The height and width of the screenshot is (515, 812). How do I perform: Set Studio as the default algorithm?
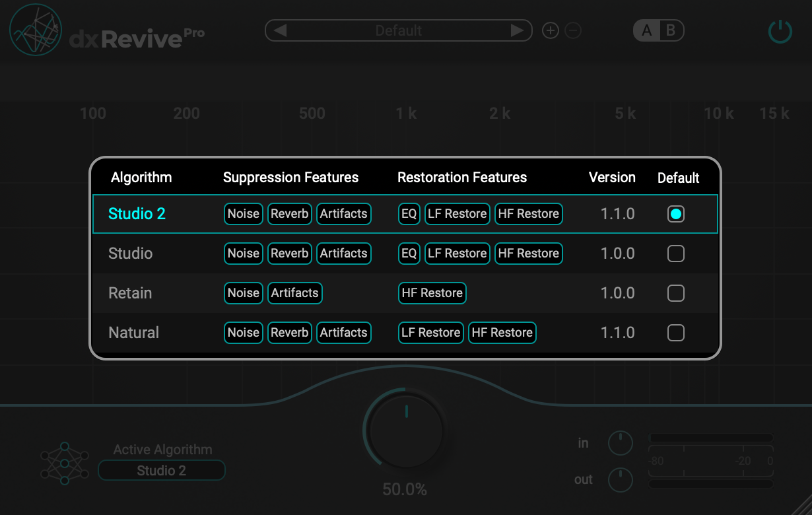(x=675, y=254)
